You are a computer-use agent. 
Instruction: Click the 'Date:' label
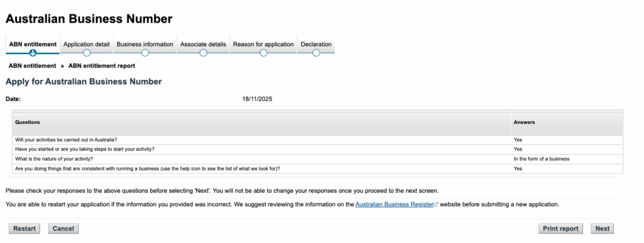tap(13, 99)
